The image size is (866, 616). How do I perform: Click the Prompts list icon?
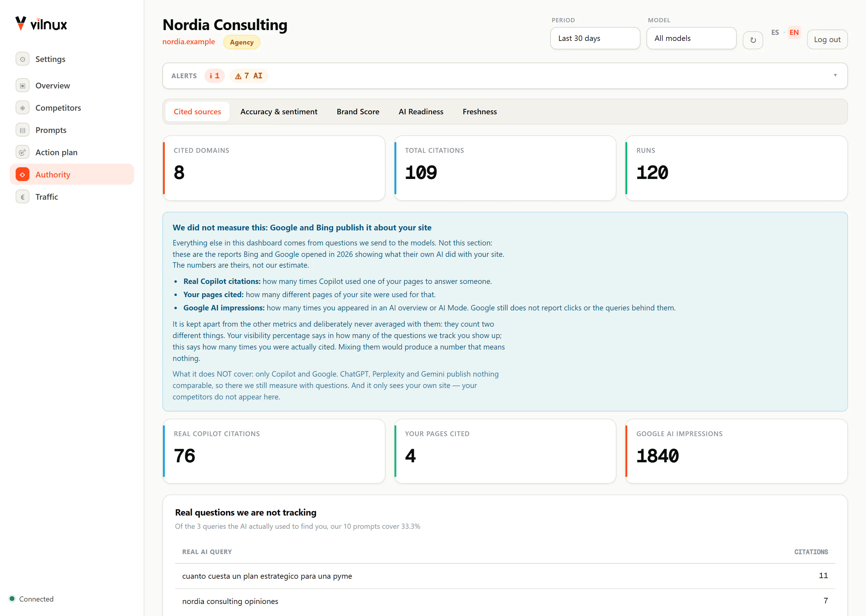pyautogui.click(x=22, y=130)
